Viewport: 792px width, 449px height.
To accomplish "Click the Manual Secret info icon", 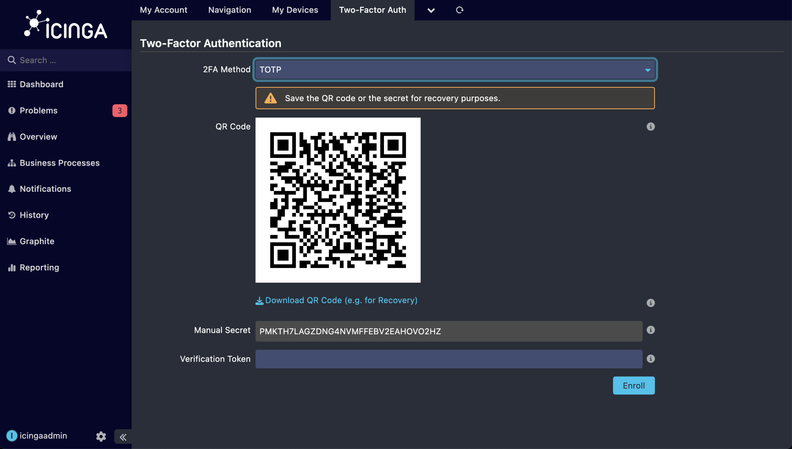I will [651, 330].
